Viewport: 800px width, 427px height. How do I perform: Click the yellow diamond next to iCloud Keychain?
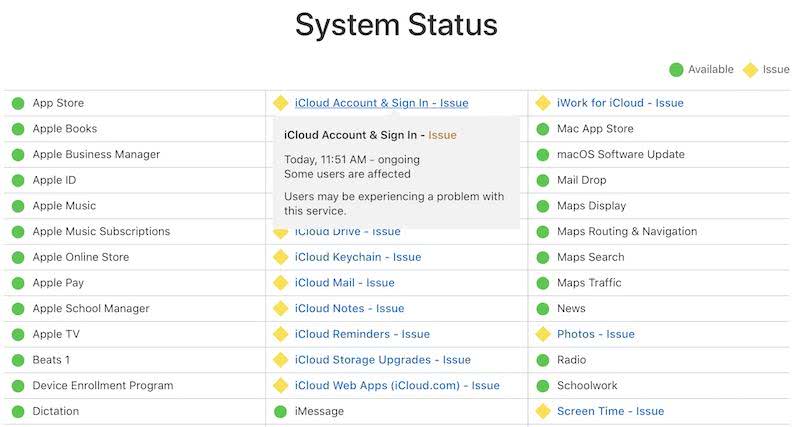tap(281, 257)
